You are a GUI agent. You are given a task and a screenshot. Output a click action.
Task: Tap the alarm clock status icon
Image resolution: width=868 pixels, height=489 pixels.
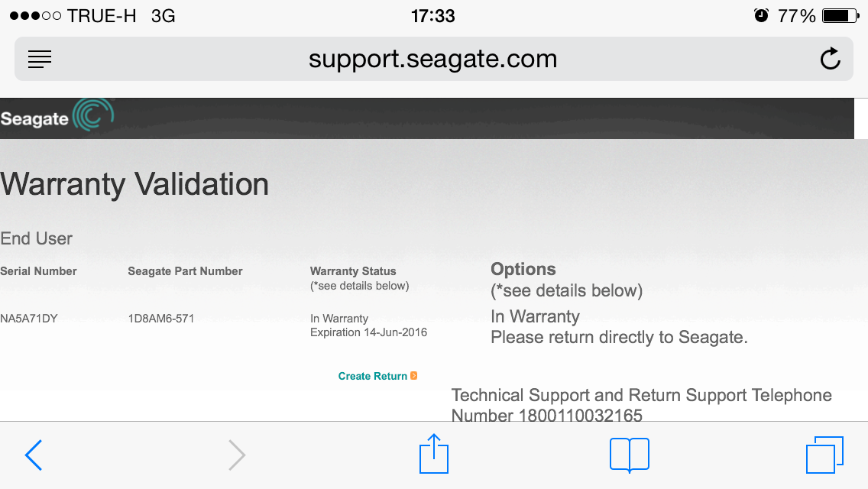click(761, 16)
